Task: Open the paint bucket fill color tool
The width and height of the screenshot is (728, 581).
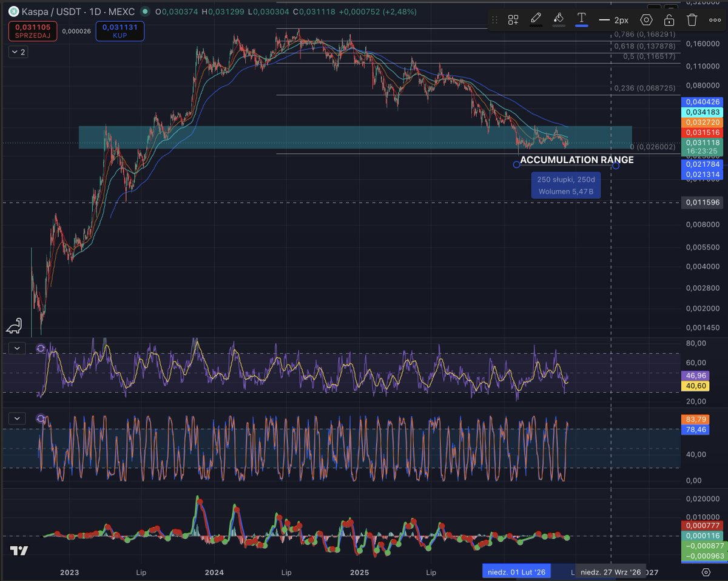Action: click(559, 19)
